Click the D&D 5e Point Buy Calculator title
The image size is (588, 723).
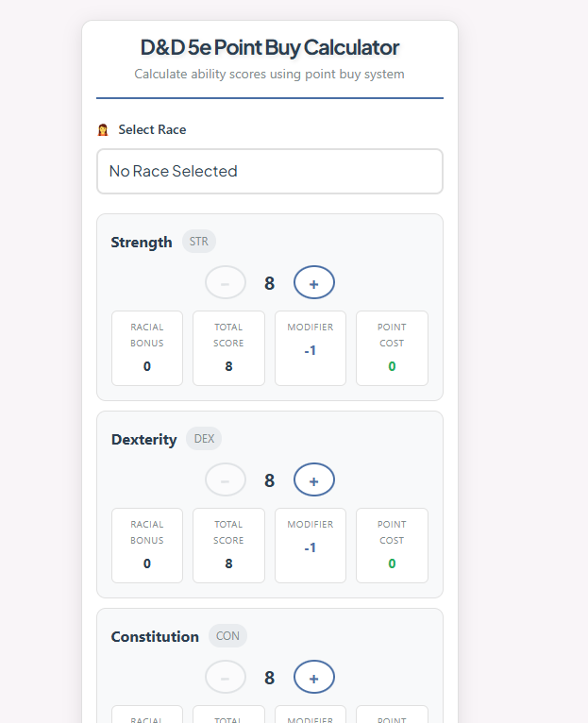tap(269, 47)
